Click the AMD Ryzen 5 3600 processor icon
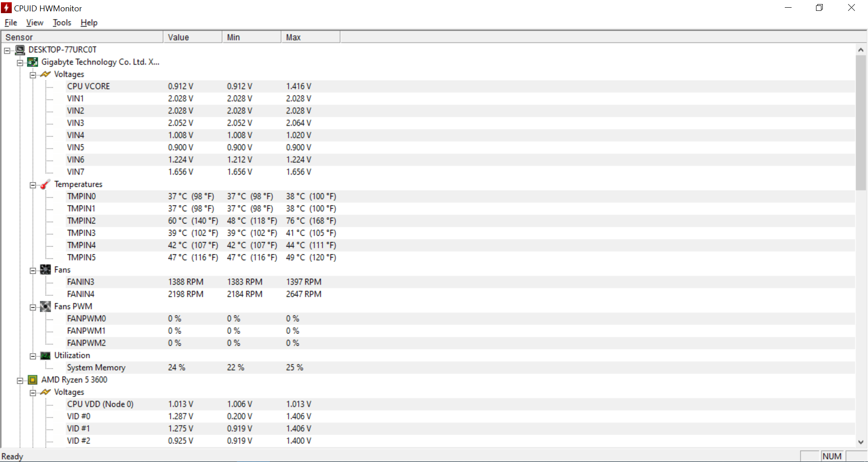This screenshot has width=868, height=462. [x=33, y=380]
